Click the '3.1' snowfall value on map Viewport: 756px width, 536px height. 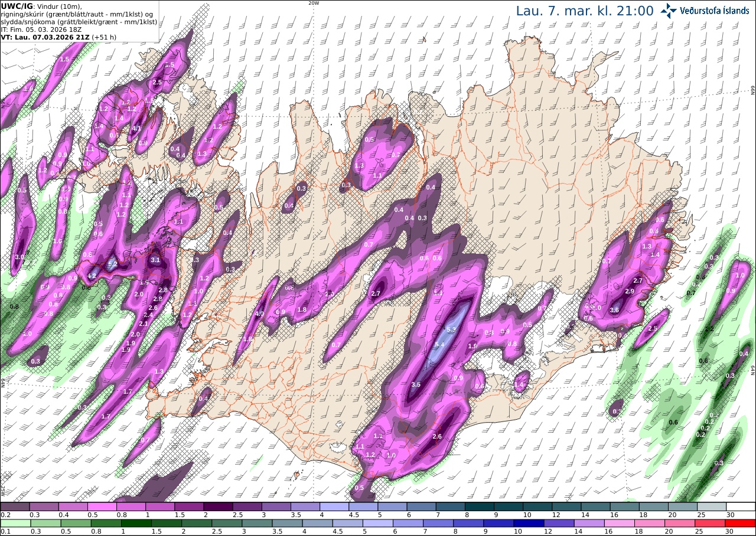(156, 260)
